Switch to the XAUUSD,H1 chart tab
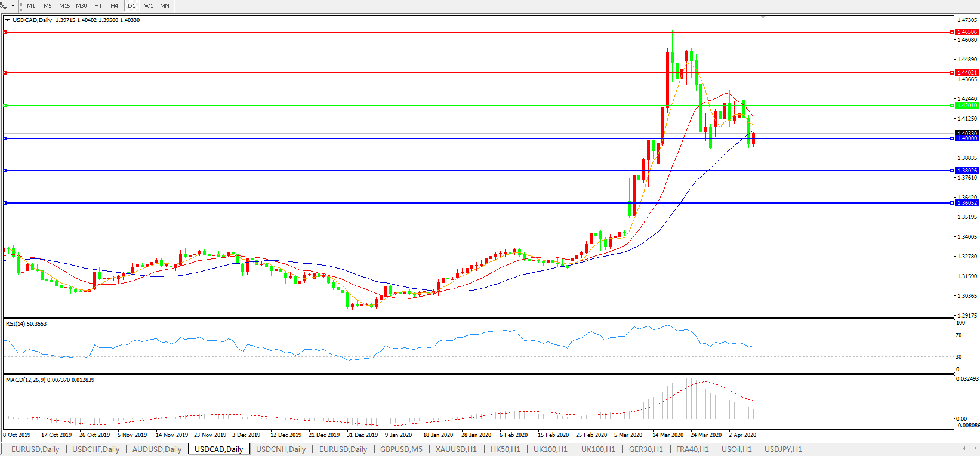The image size is (980, 456). 456,449
